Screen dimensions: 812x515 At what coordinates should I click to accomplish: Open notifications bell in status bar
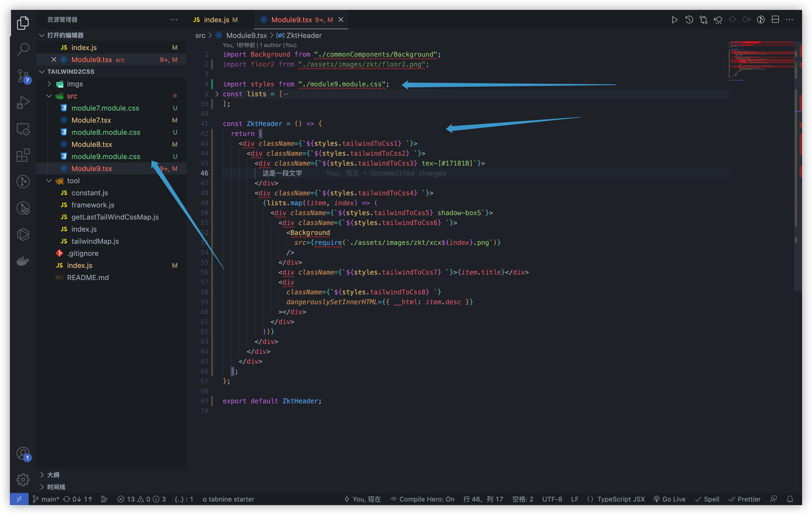(790, 499)
